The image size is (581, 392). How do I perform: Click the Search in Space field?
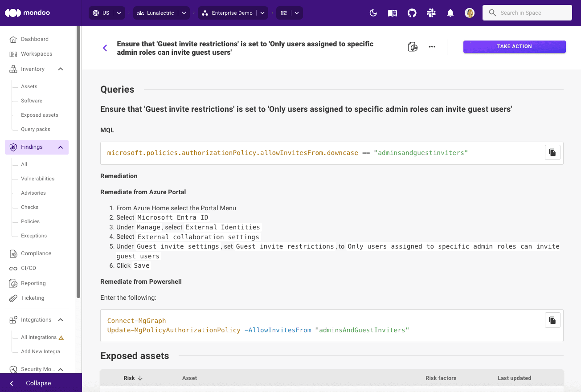coord(527,13)
